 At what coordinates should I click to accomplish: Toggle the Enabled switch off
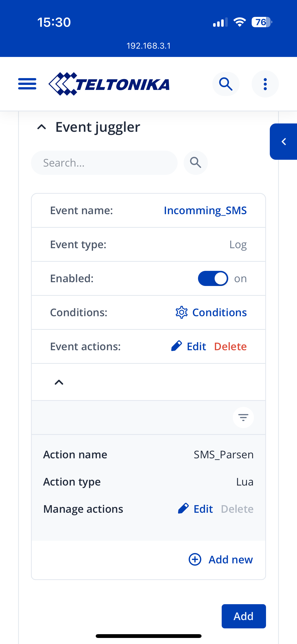tap(213, 278)
